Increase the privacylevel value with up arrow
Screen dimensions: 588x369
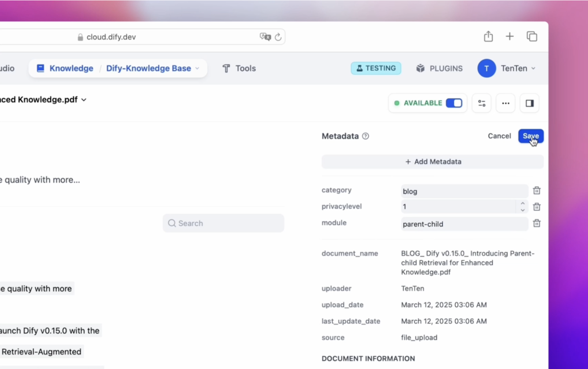pyautogui.click(x=522, y=203)
